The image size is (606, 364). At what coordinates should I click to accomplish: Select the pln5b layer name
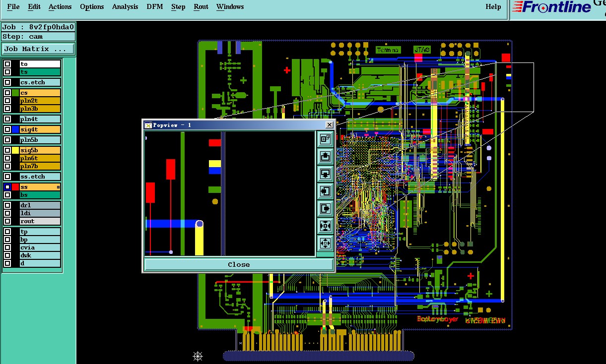click(40, 140)
